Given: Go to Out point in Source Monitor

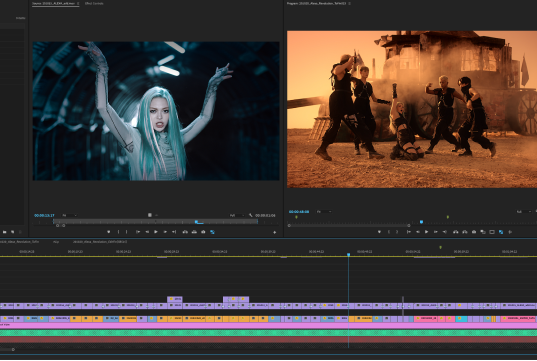Looking at the screenshot, I should click(x=174, y=232).
